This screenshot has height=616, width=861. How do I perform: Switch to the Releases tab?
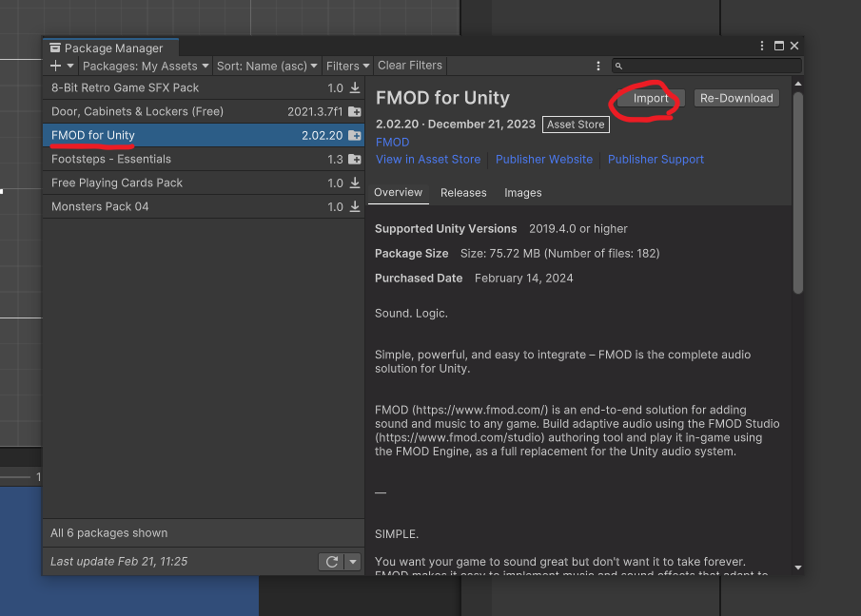coord(463,193)
